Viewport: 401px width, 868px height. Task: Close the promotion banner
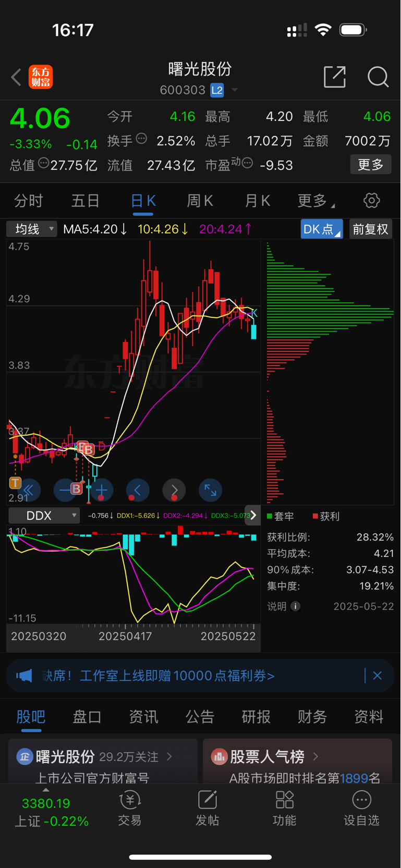pyautogui.click(x=378, y=676)
